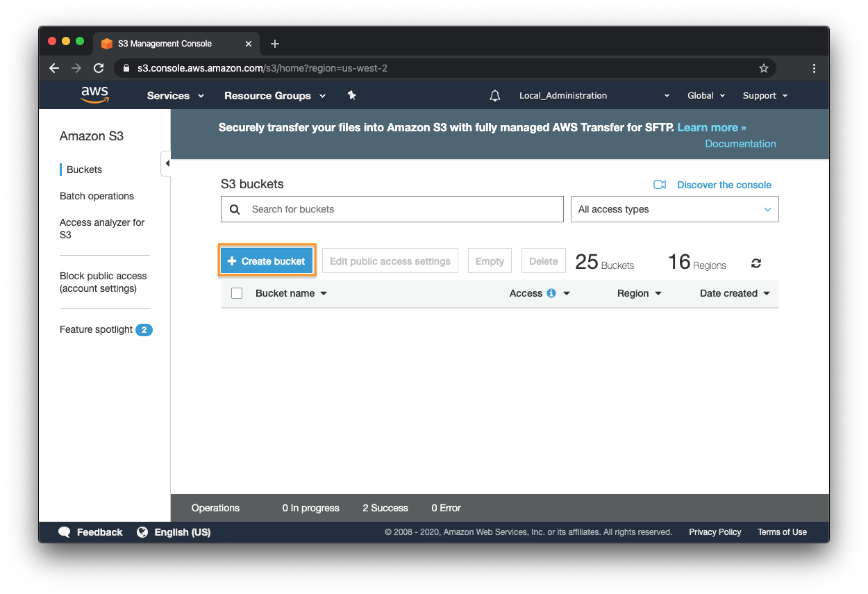Bookmark this page with star icon

[x=764, y=68]
